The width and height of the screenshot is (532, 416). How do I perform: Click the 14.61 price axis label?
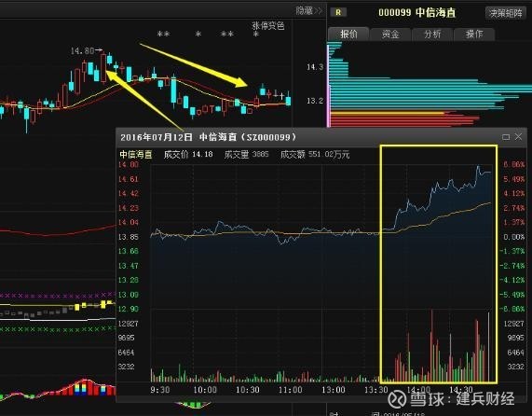129,179
